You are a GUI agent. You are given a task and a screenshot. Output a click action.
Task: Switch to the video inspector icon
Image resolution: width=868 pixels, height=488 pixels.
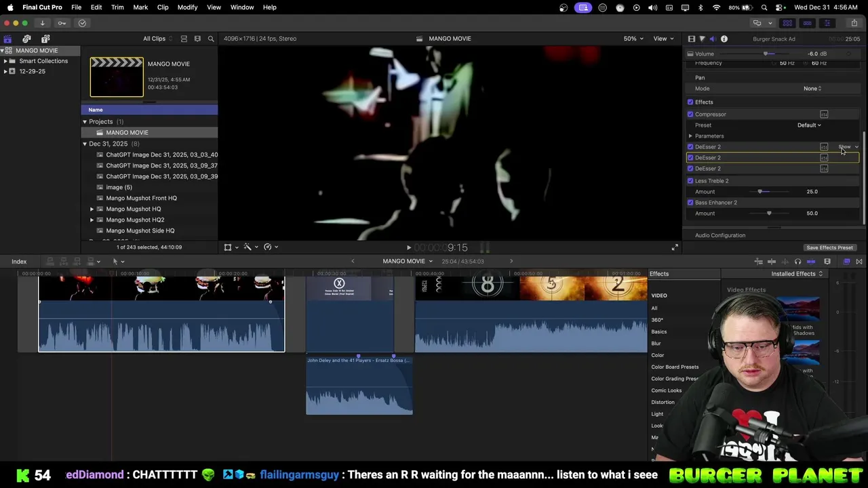[691, 39]
